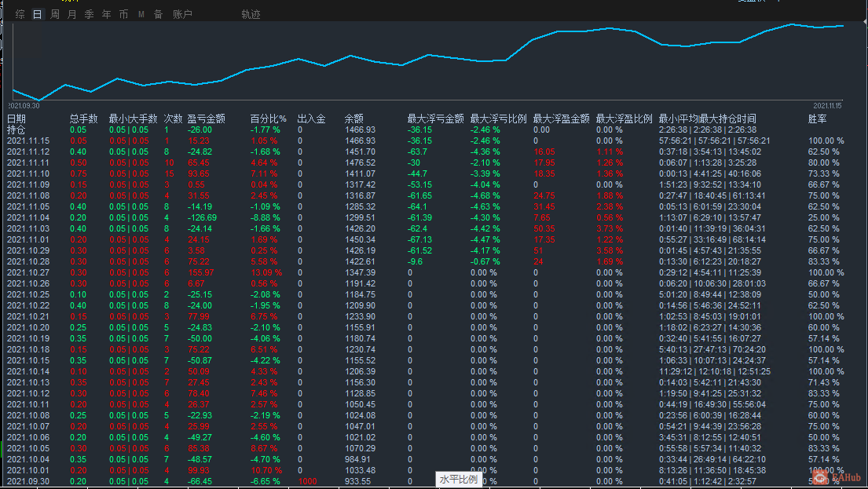Open the 备 tab
The height and width of the screenshot is (489, 868).
pos(159,14)
